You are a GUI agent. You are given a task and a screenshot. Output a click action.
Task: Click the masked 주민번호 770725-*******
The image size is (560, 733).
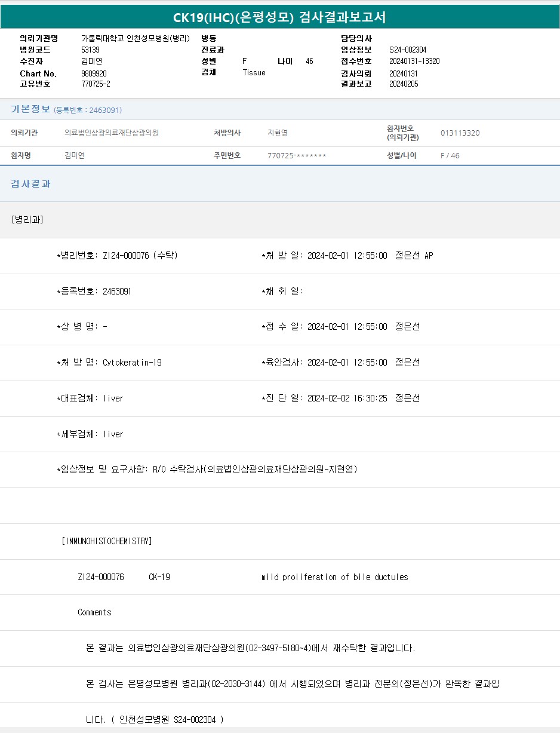click(297, 156)
